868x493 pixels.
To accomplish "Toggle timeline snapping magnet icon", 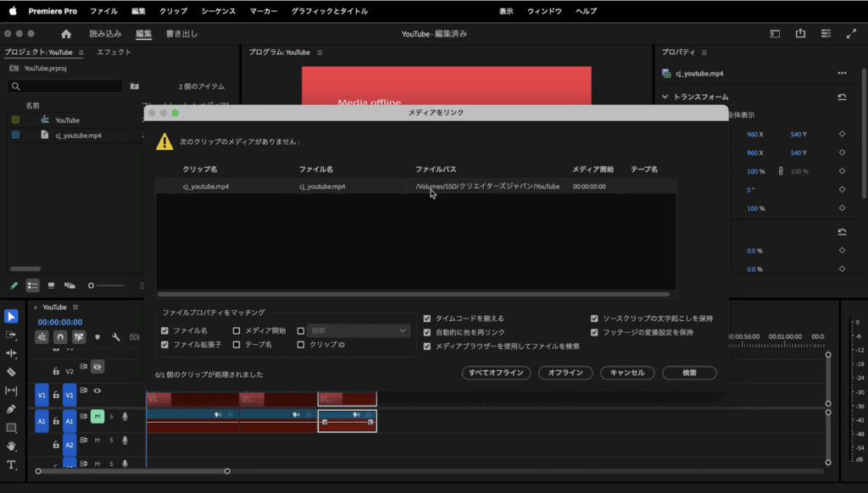I will (60, 336).
